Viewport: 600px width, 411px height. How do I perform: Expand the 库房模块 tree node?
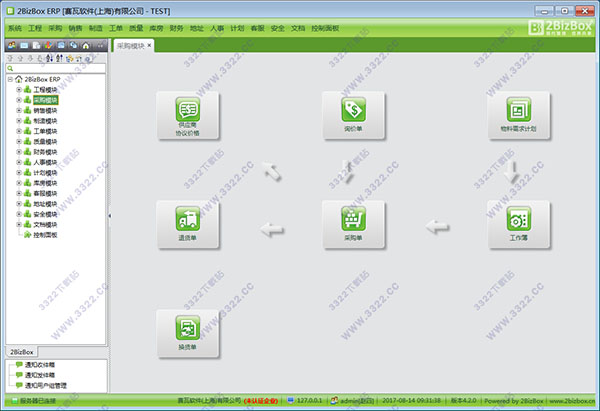(x=19, y=183)
